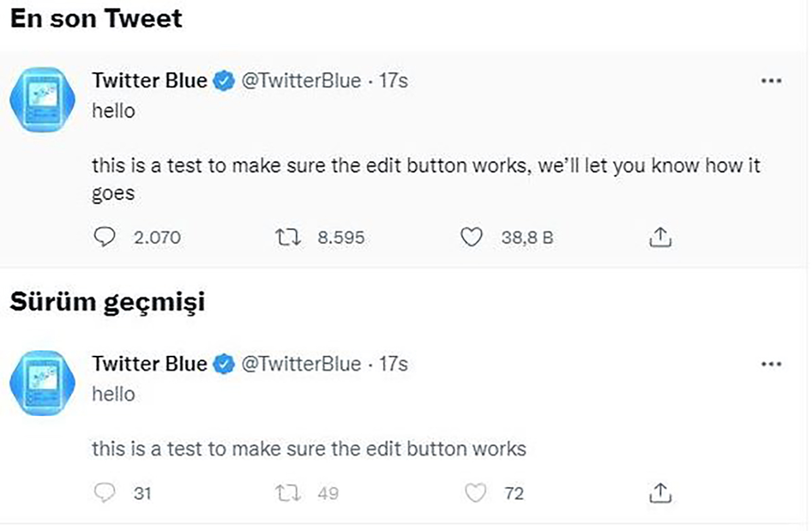The image size is (812, 531).
Task: Open the Twitter Blue profile name link
Action: [150, 80]
